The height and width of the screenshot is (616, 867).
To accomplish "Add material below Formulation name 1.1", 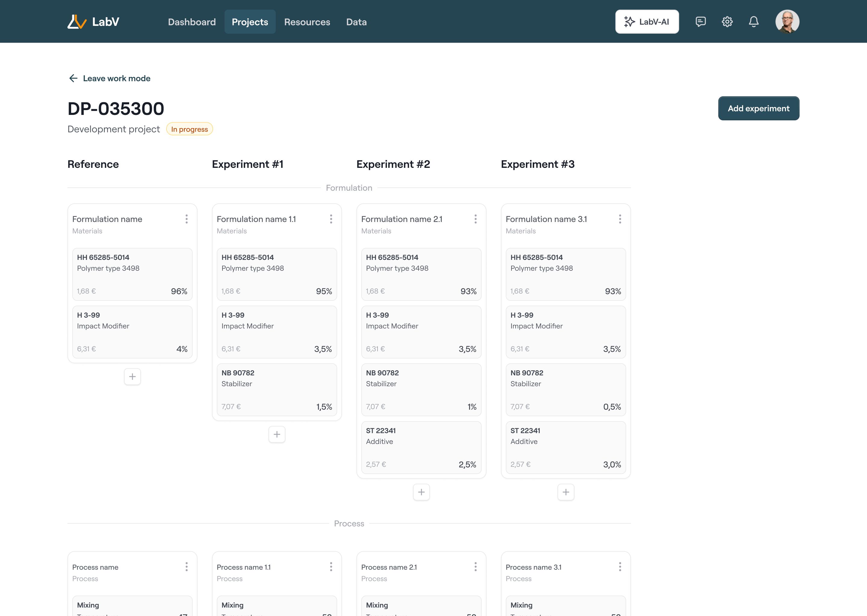I will coord(277,434).
